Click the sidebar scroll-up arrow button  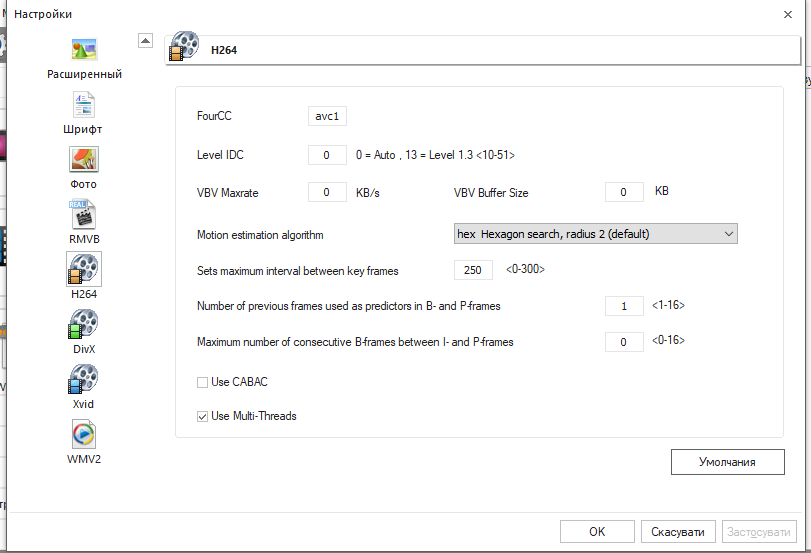145,40
